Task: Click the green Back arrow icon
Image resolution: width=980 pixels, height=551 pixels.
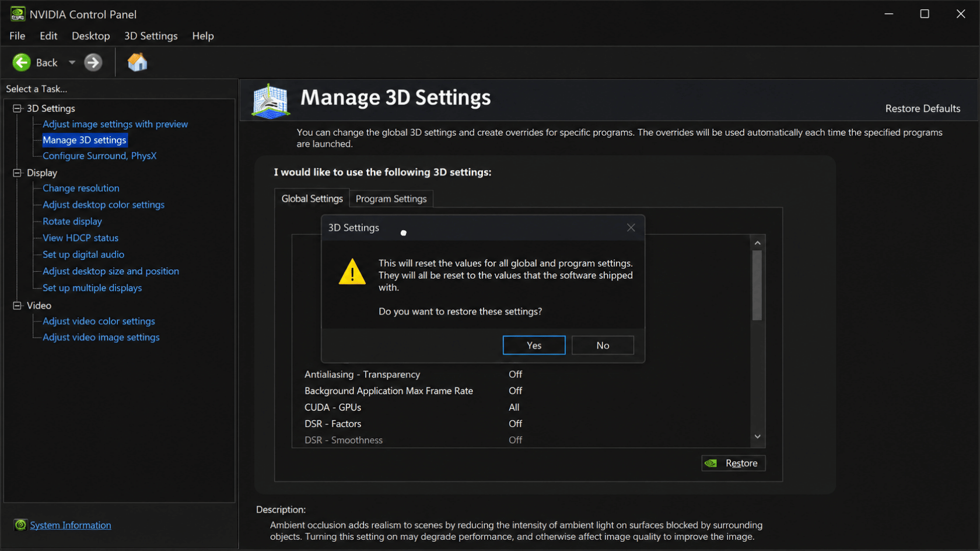Action: pos(22,62)
